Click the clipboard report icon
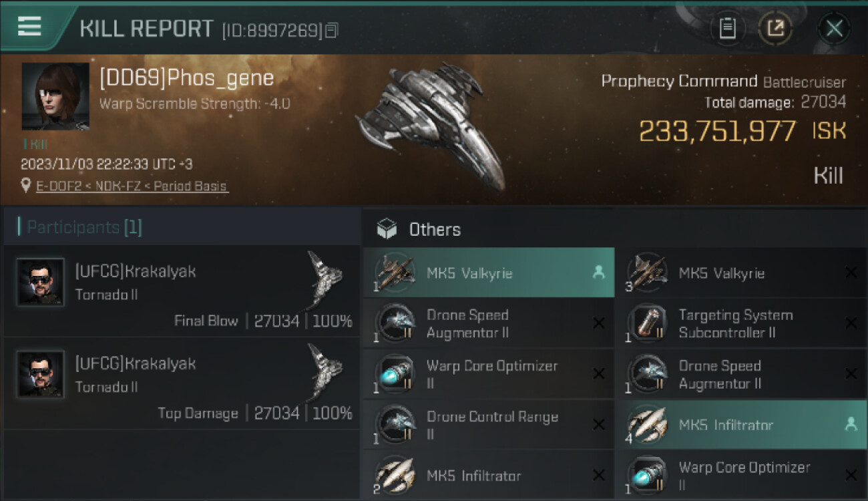This screenshot has width=868, height=501. [727, 28]
